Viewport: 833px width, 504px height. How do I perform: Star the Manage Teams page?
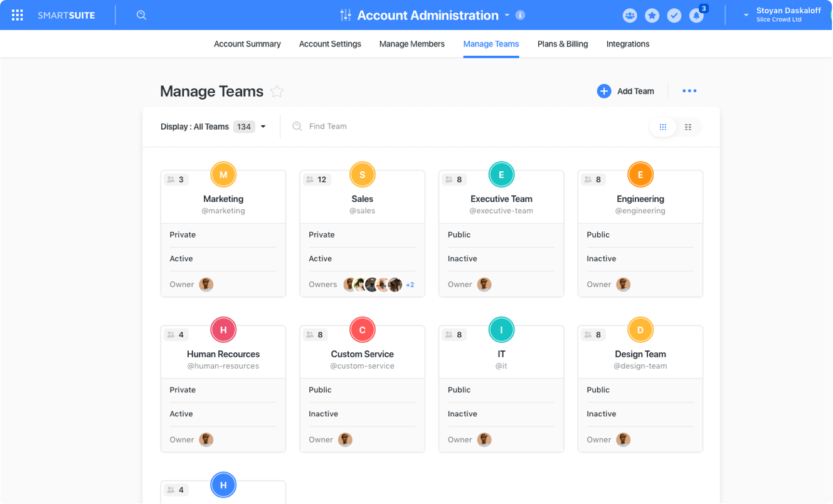(x=277, y=92)
